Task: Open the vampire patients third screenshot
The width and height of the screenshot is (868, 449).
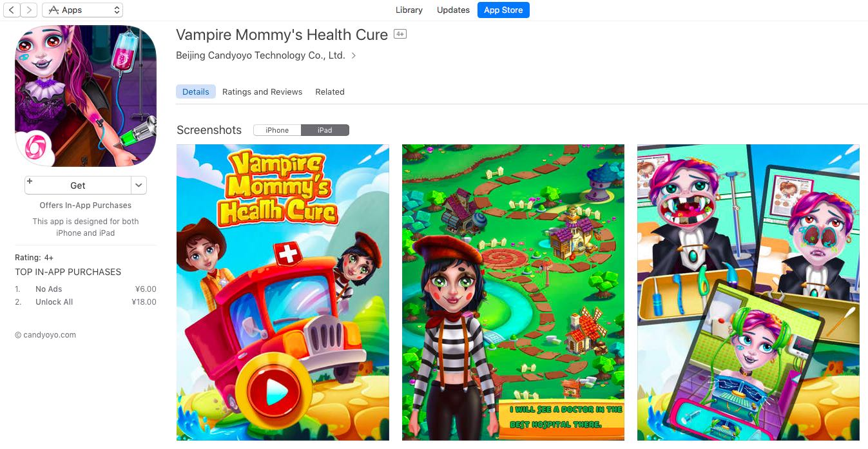Action: [x=748, y=292]
